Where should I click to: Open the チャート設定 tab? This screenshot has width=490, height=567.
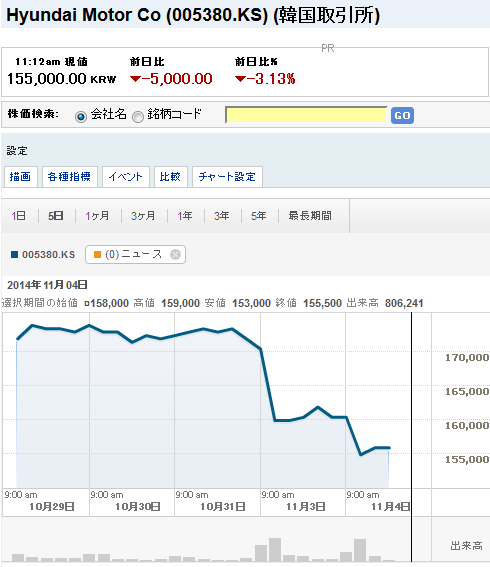pyautogui.click(x=227, y=176)
